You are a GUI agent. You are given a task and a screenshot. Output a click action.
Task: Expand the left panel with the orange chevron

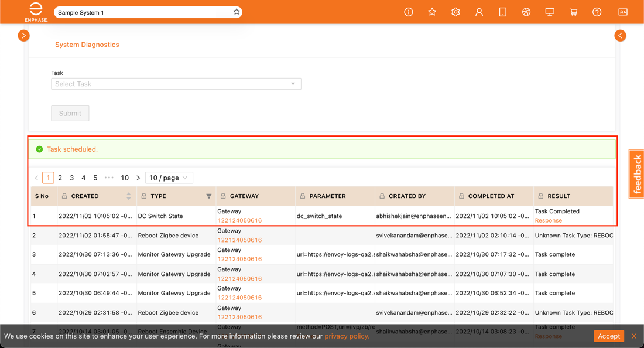(23, 35)
